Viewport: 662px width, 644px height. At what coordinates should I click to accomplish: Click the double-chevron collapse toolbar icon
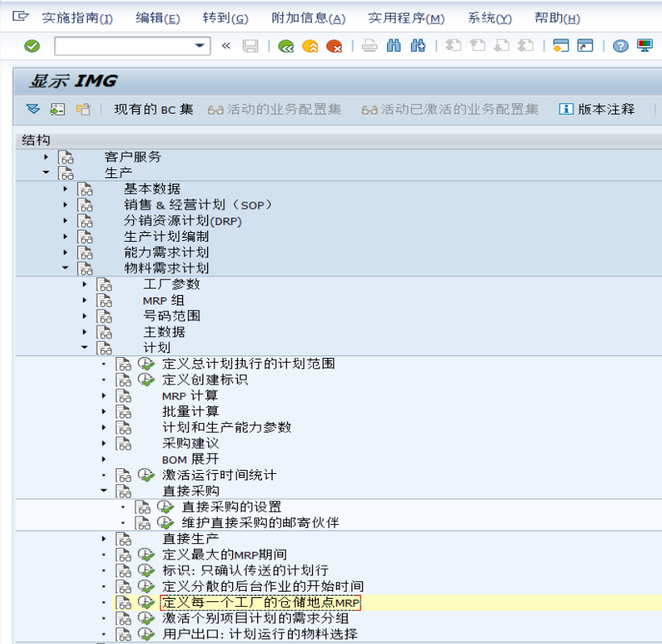click(226, 46)
